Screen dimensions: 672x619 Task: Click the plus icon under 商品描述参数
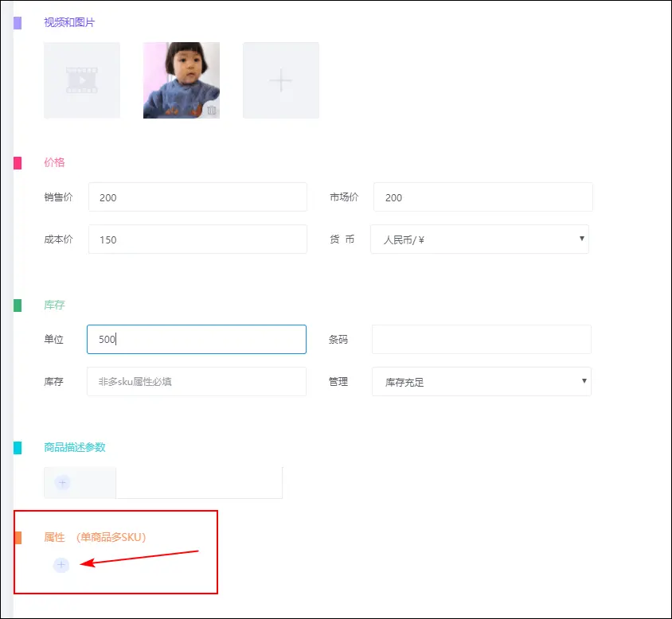[61, 482]
